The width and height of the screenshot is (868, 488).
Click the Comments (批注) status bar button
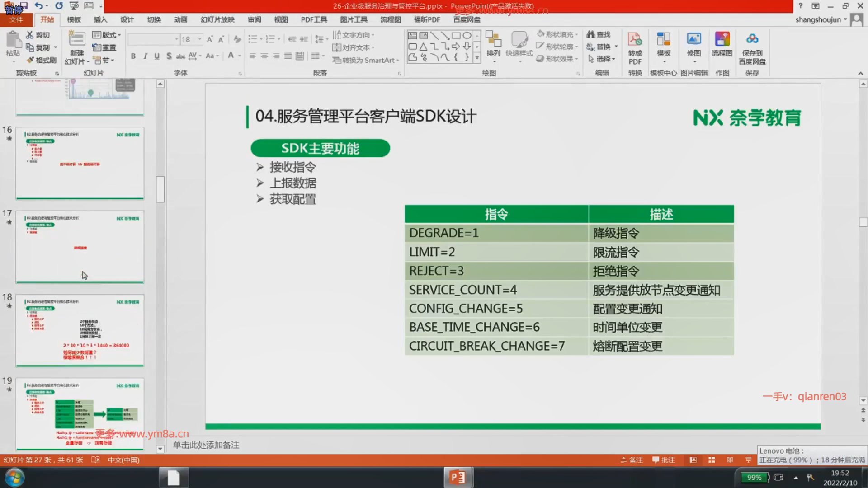664,460
